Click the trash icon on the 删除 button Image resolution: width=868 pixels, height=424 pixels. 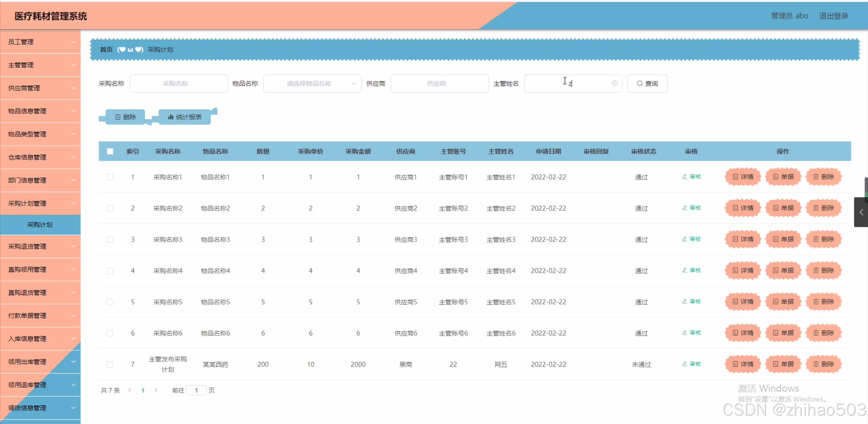tap(118, 117)
